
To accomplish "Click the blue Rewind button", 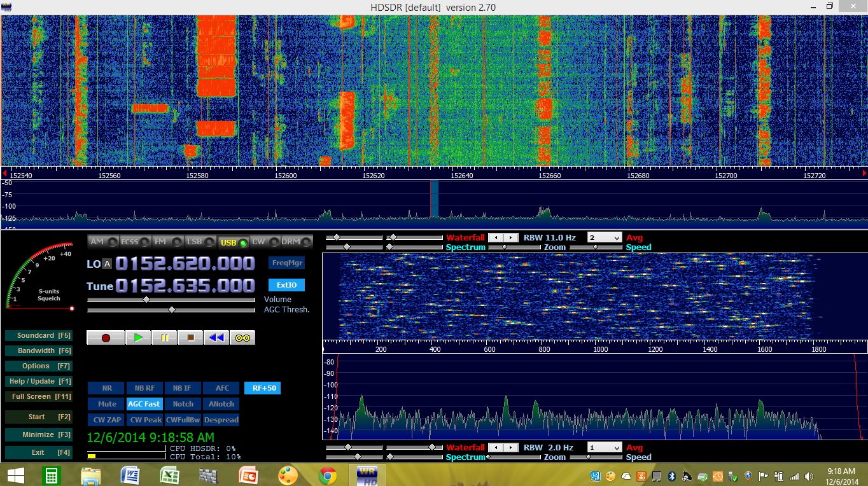I will click(216, 338).
